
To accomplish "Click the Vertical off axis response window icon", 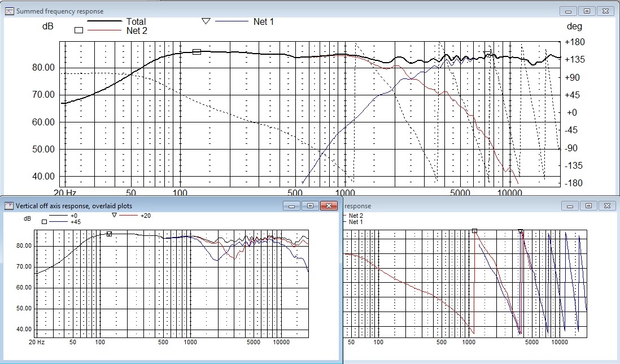I will coord(8,206).
